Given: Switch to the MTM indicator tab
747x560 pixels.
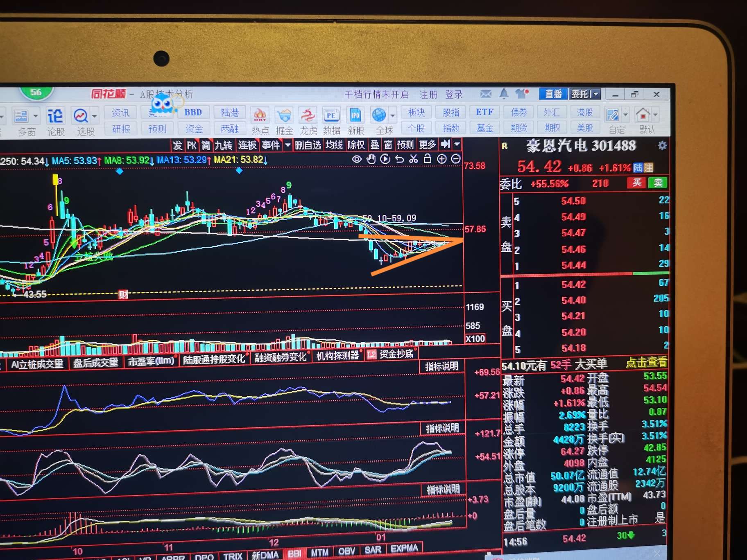Looking at the screenshot, I should pyautogui.click(x=319, y=553).
